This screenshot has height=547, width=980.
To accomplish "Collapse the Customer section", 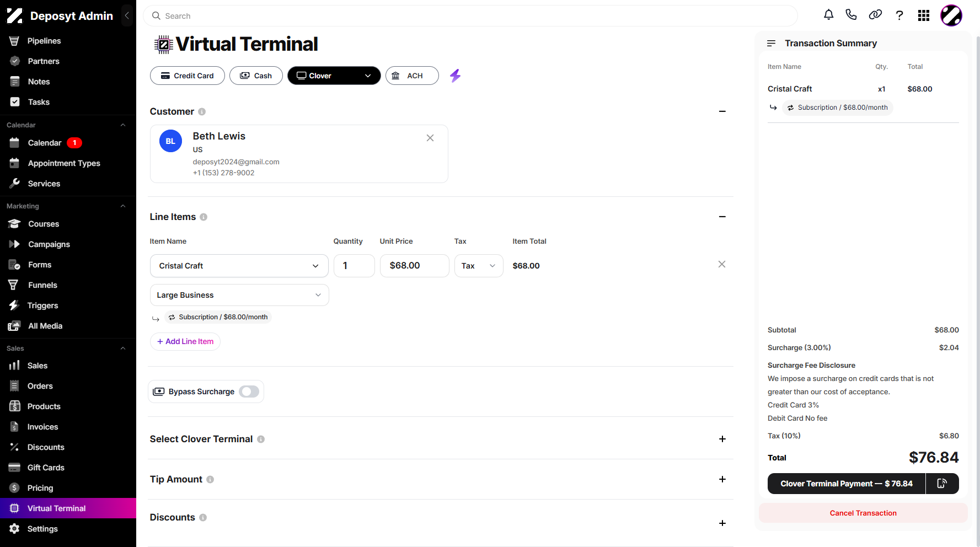I will (x=722, y=111).
